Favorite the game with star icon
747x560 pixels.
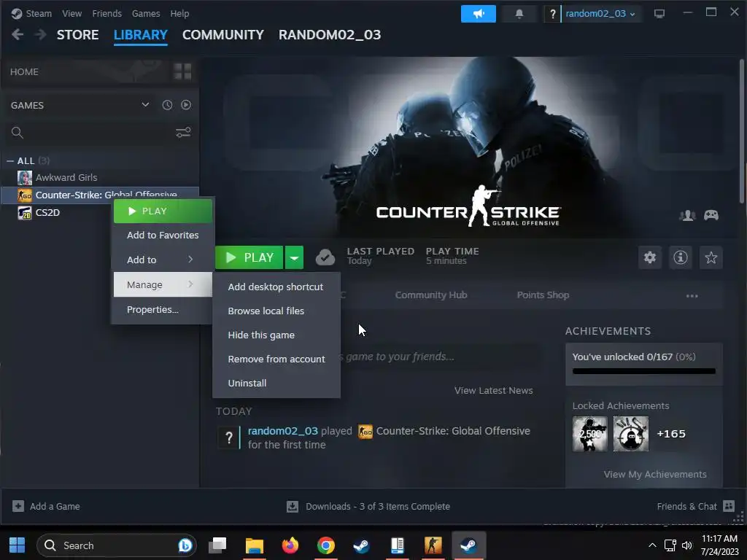(711, 257)
